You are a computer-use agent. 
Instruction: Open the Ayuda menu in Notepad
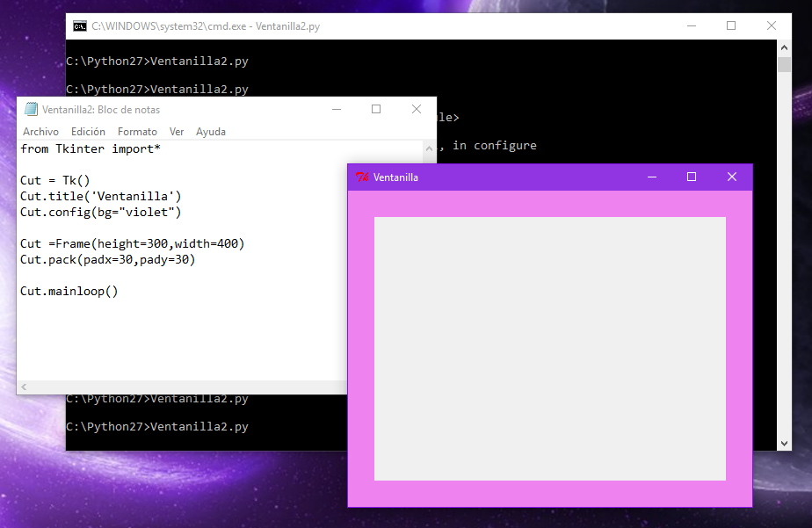[x=211, y=131]
